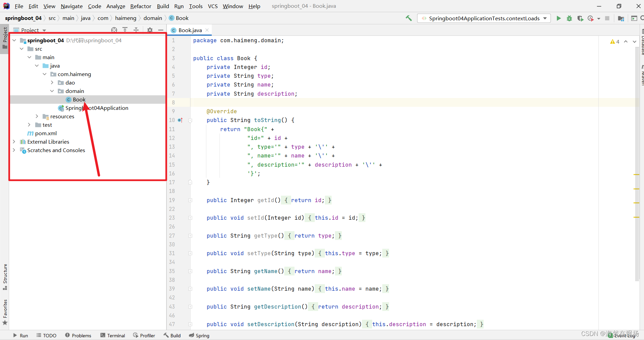The image size is (644, 340).
Task: Hide the Project panel with minus icon
Action: (161, 30)
